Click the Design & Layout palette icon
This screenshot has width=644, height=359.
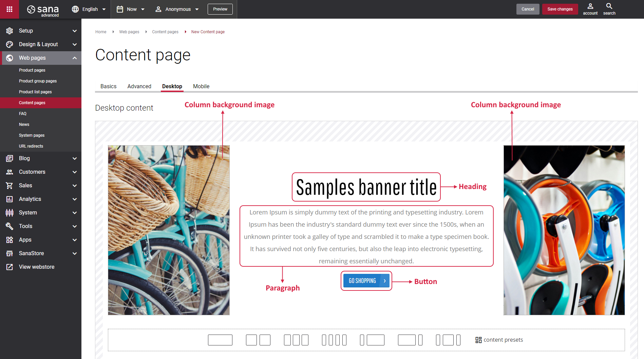click(x=10, y=44)
